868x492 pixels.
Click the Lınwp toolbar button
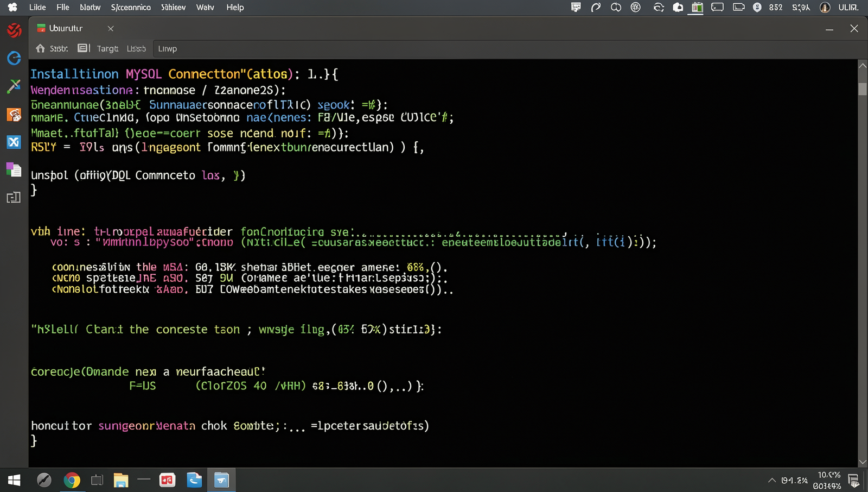click(167, 48)
